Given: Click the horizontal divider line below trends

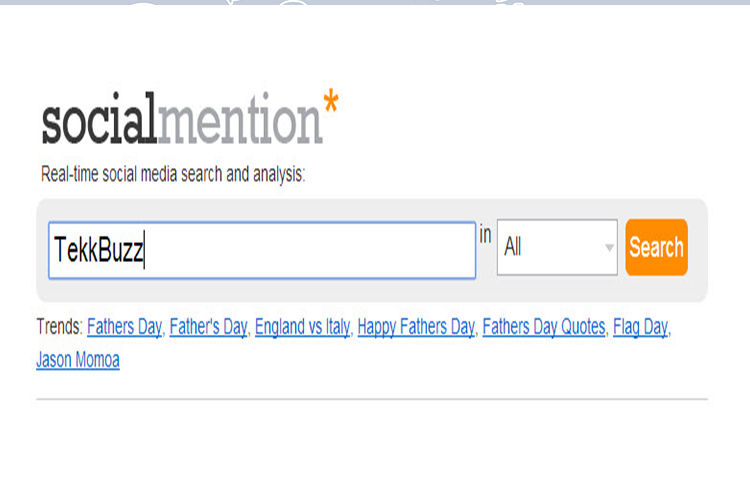Looking at the screenshot, I should (372, 398).
